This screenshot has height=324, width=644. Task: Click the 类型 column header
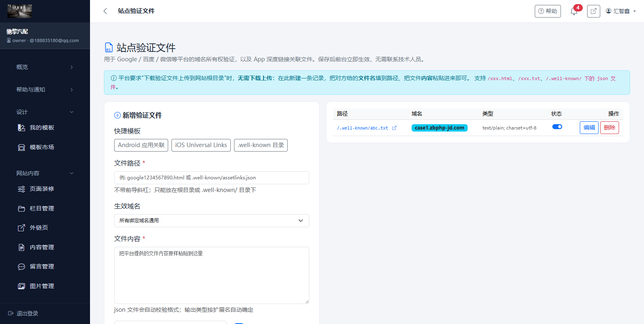pos(488,114)
